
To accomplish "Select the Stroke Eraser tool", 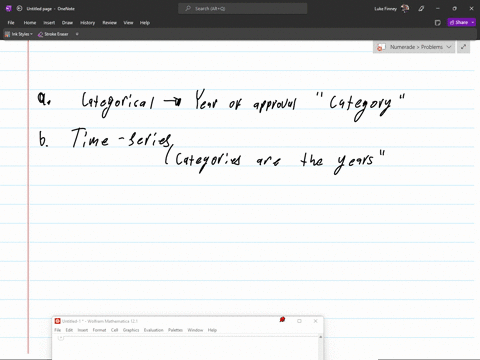I will coord(53,34).
